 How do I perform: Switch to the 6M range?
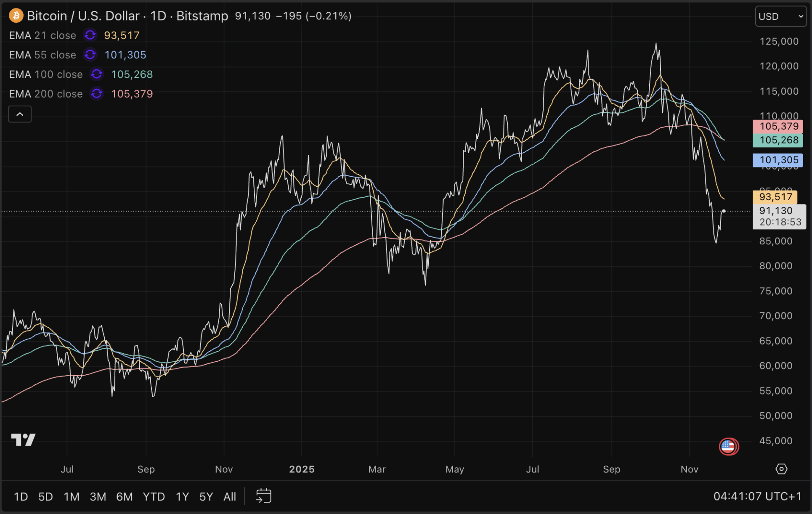pyautogui.click(x=124, y=497)
